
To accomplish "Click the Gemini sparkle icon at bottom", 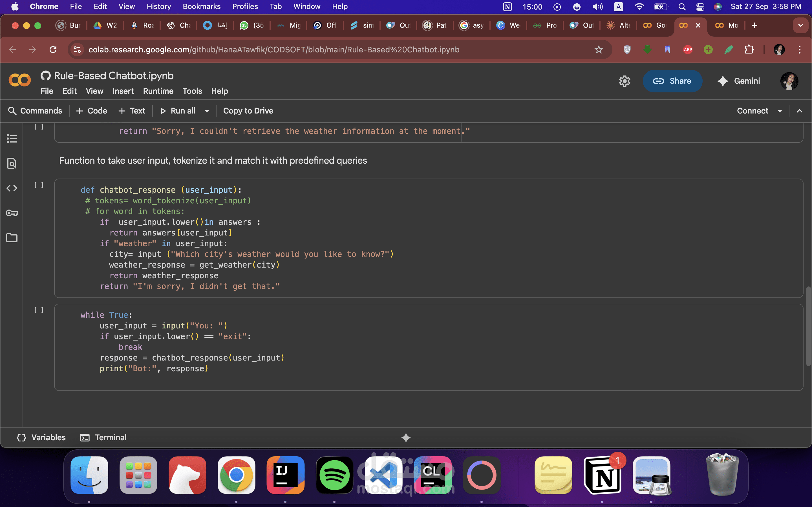I will (406, 438).
